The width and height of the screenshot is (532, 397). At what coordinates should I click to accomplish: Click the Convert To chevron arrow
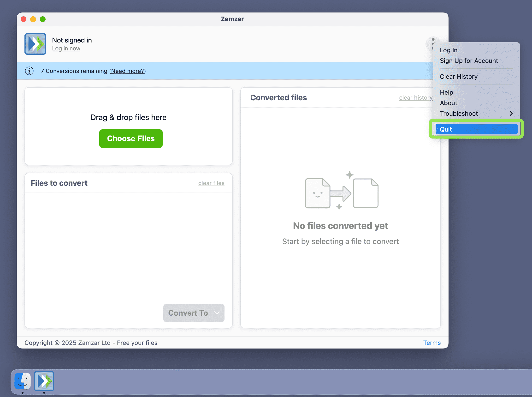coord(217,313)
